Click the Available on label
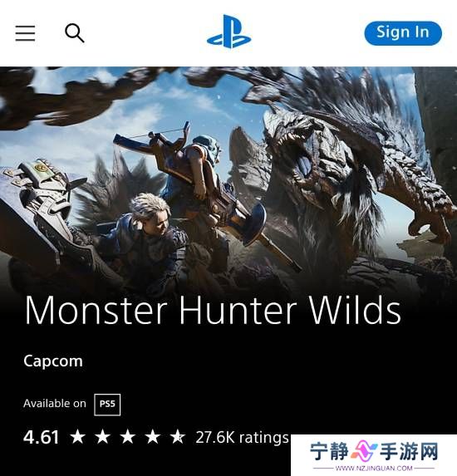457x476 pixels. [55, 404]
